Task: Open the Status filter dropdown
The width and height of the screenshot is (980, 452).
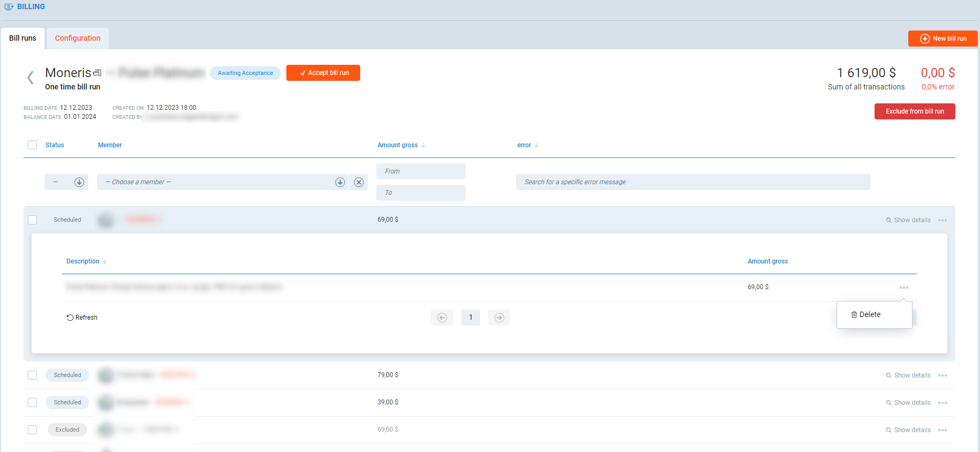Action: 79,182
